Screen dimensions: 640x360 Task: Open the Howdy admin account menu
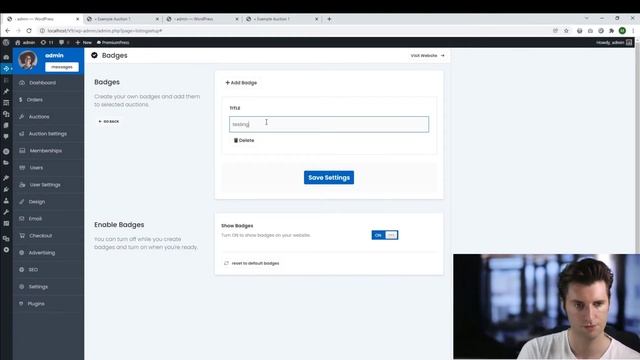coord(614,42)
